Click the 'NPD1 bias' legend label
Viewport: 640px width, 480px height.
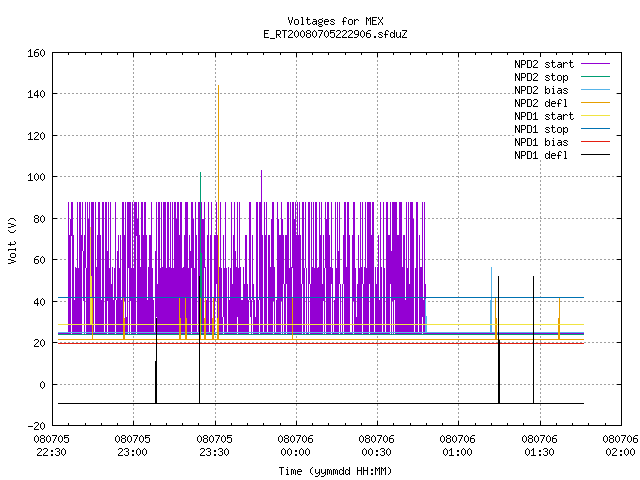(x=541, y=142)
